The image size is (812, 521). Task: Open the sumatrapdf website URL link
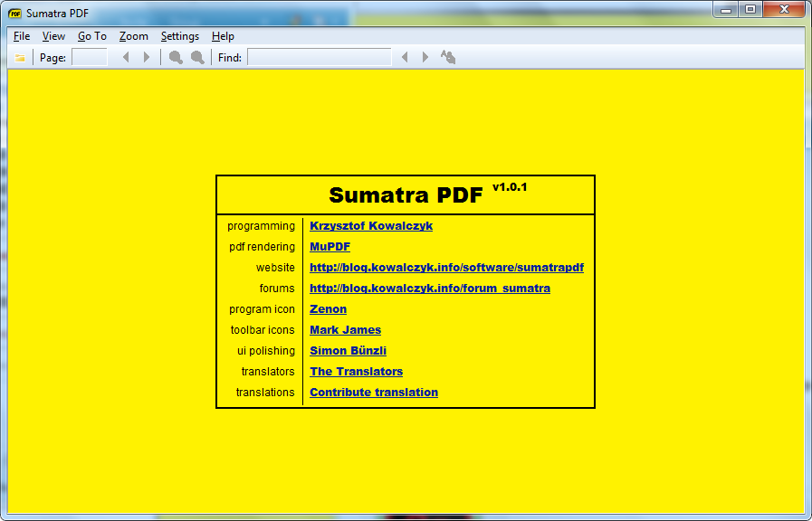coord(447,268)
